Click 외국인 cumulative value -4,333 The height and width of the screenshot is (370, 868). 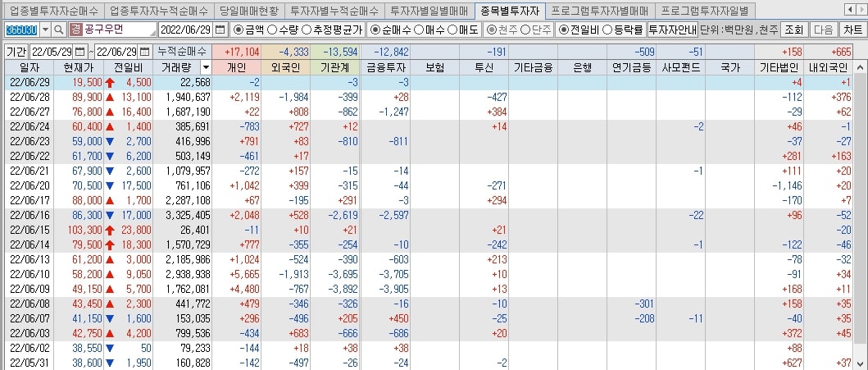[285, 52]
